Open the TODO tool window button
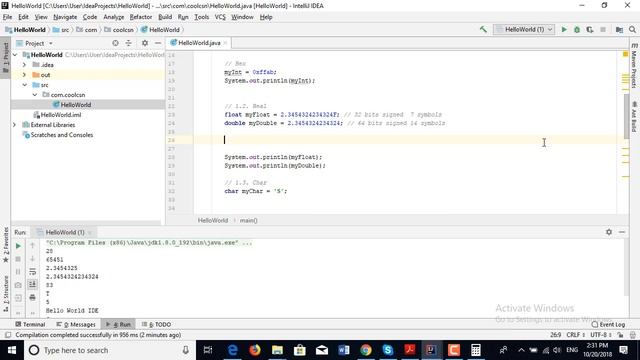 coord(156,324)
